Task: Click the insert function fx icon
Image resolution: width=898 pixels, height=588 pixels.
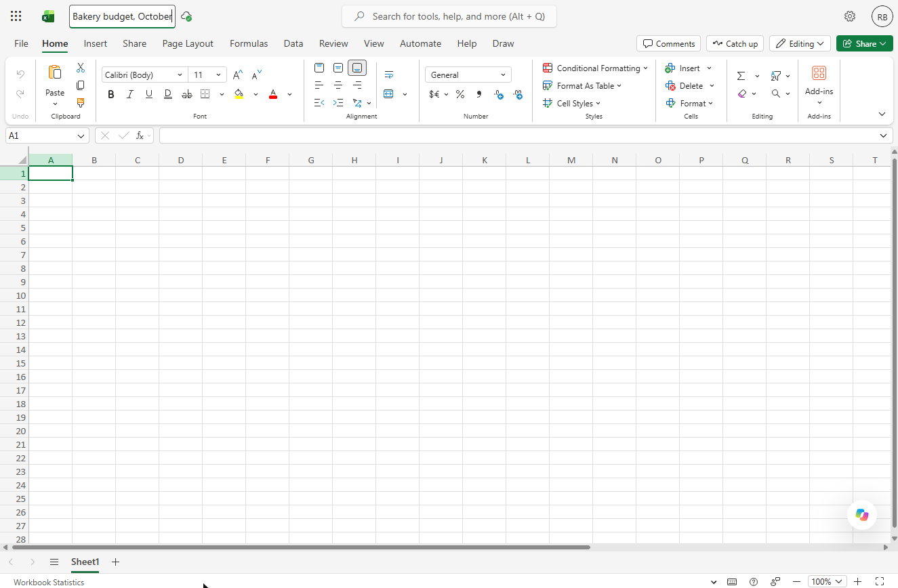Action: 140,135
